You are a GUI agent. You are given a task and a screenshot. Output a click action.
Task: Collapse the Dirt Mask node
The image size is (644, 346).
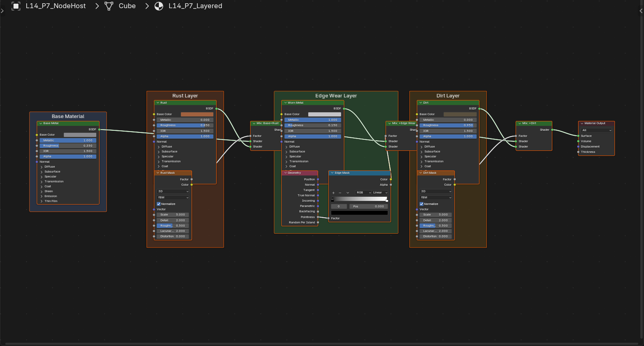[x=420, y=173]
